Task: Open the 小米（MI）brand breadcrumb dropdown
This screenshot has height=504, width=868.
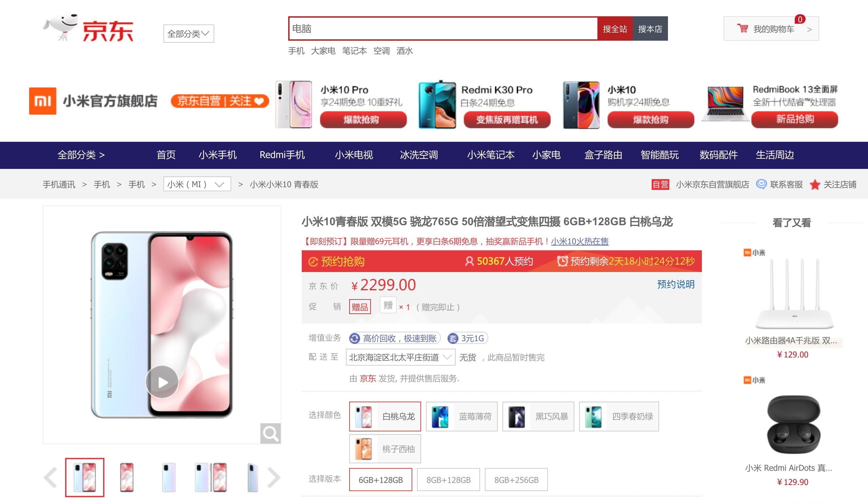Action: point(197,184)
